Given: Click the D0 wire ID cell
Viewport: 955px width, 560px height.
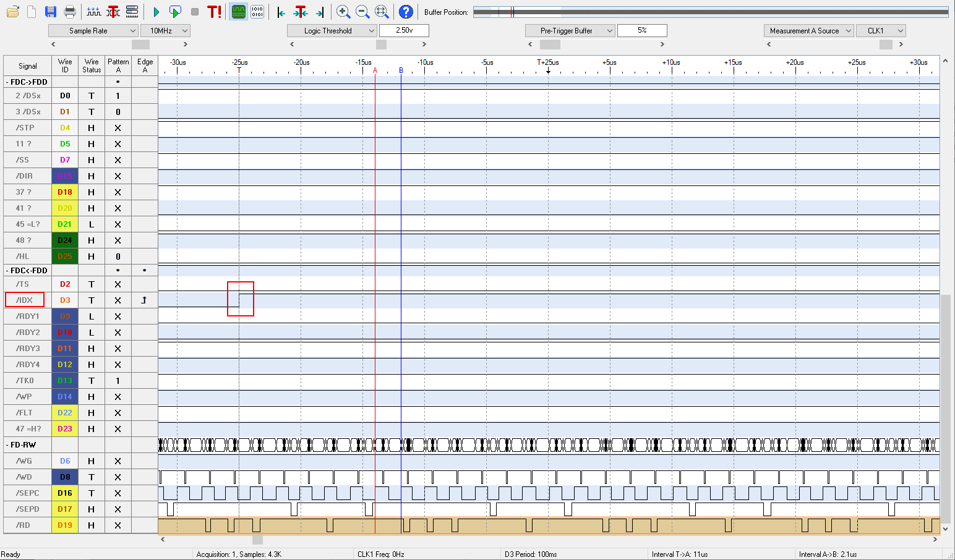Looking at the screenshot, I should 65,95.
